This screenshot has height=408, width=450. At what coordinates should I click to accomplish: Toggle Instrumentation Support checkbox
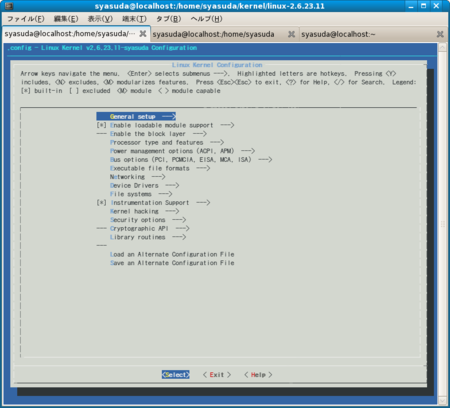(x=101, y=203)
